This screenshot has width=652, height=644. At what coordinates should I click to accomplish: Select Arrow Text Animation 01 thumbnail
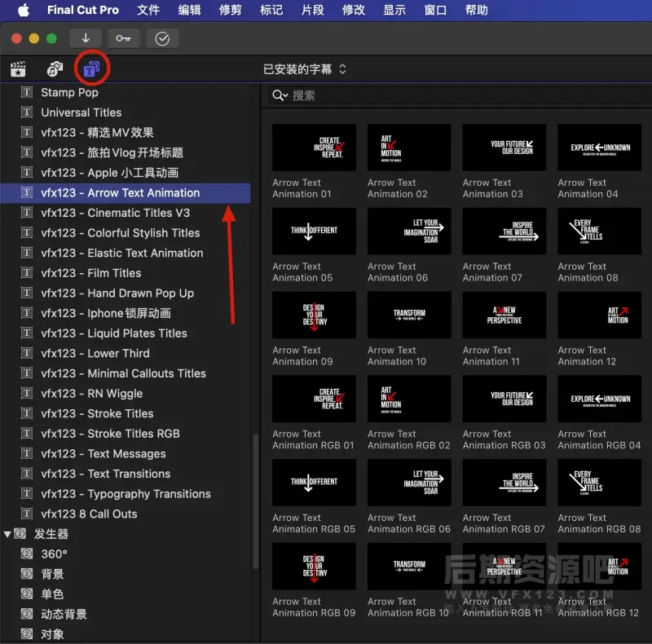314,148
